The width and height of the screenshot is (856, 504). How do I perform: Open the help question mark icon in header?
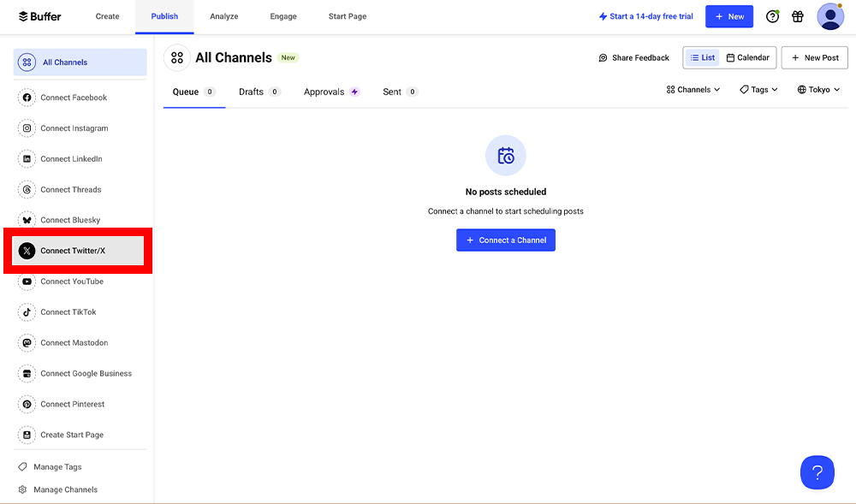772,16
